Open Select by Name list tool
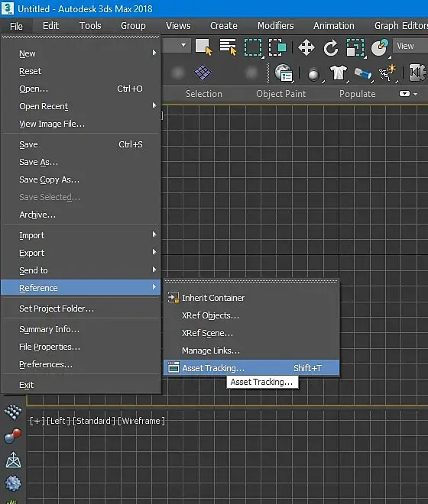Image resolution: width=428 pixels, height=504 pixels. 228,47
